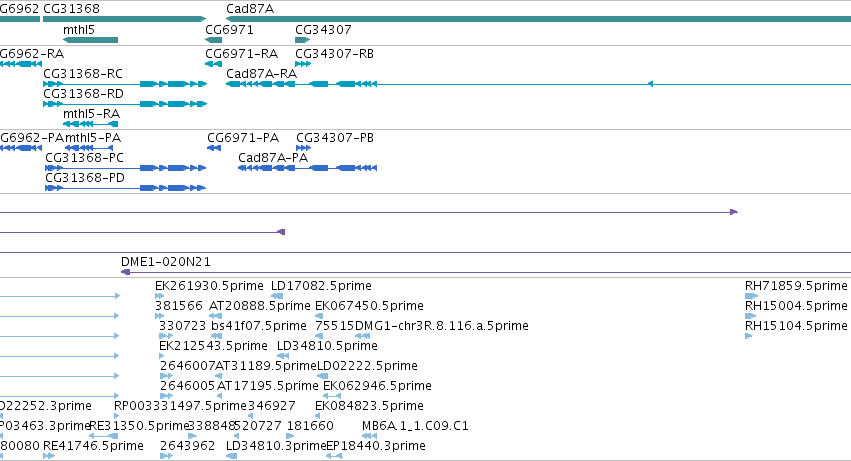Click the CG34307 gene label
This screenshot has width=851, height=461.
coord(323,30)
